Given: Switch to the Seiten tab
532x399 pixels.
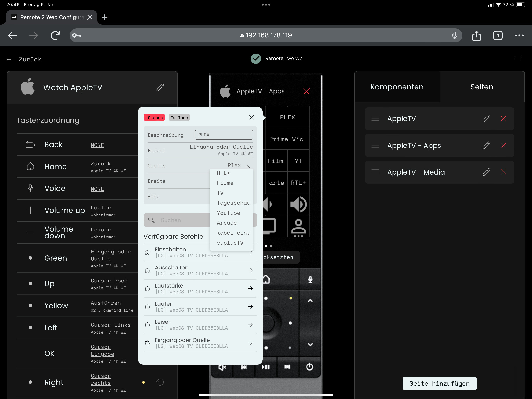Looking at the screenshot, I should 482,87.
